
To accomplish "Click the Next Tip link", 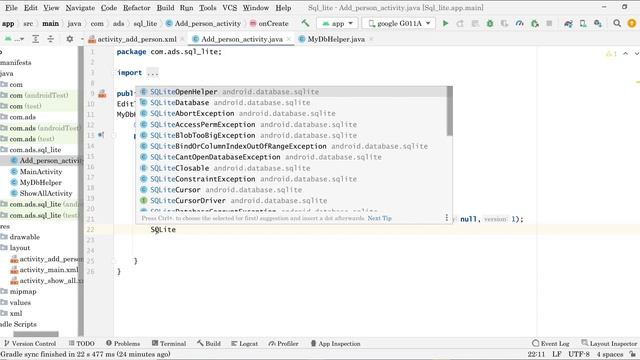I will [x=379, y=218].
